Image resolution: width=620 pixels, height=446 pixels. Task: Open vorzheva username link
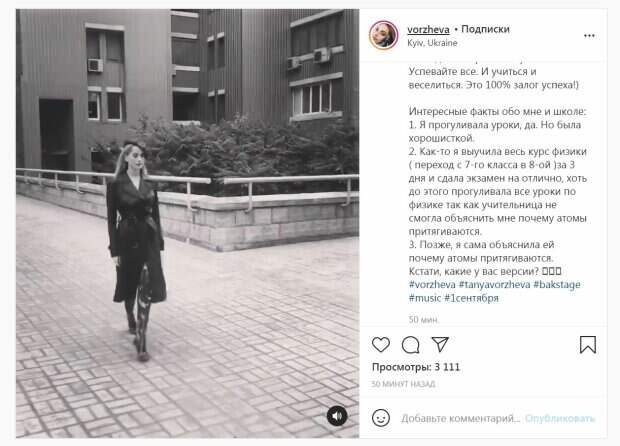(x=428, y=29)
